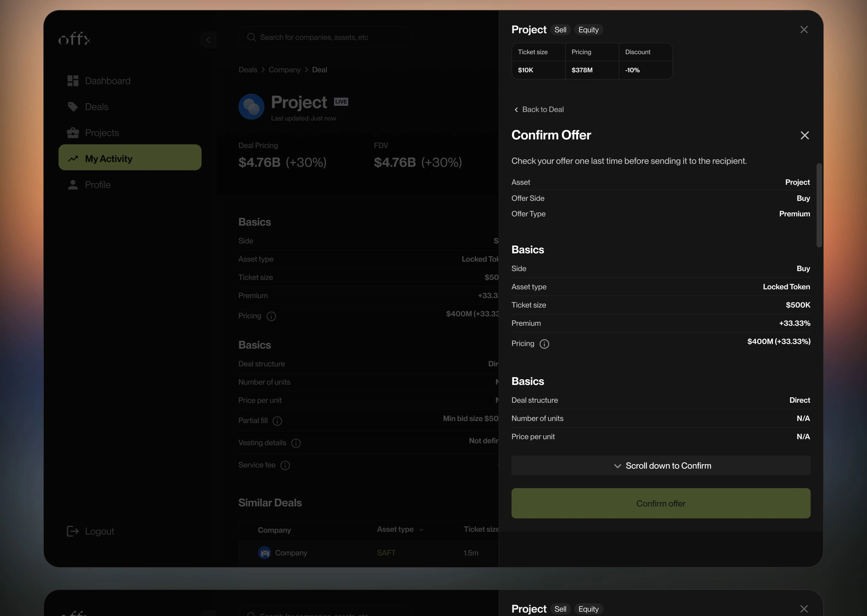Screen dimensions: 867x616
Task: Click the Logout icon in sidebar
Action: (73, 531)
